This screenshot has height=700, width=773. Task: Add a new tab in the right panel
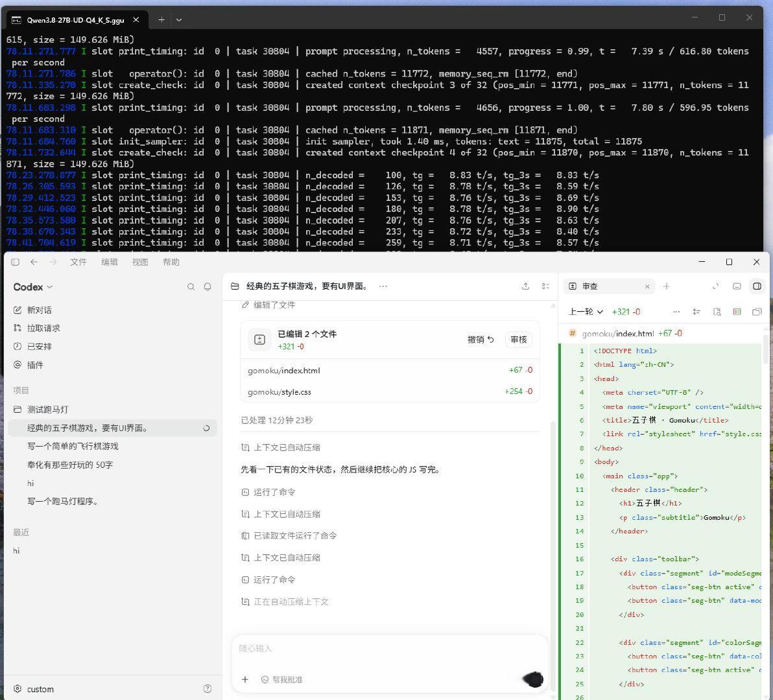click(667, 286)
